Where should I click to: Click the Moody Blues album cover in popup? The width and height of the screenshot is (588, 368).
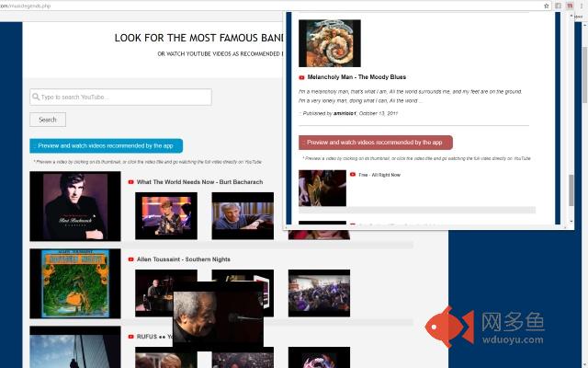point(330,43)
